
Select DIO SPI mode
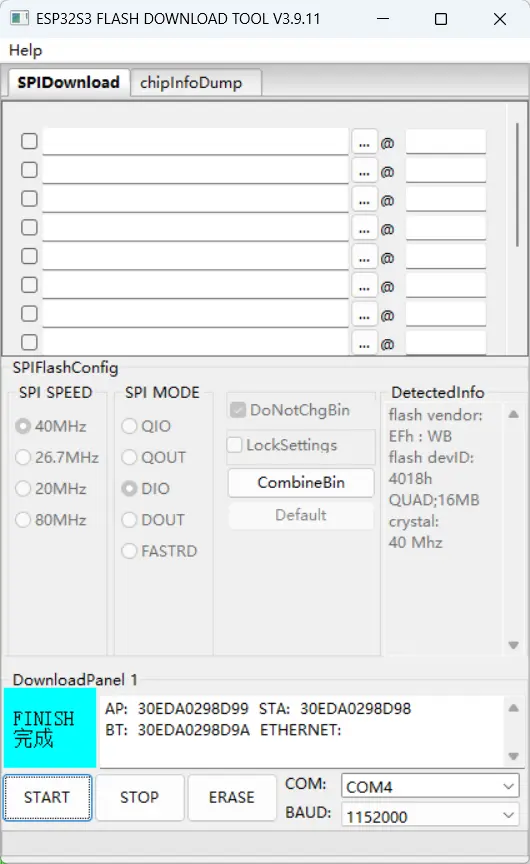click(146, 488)
